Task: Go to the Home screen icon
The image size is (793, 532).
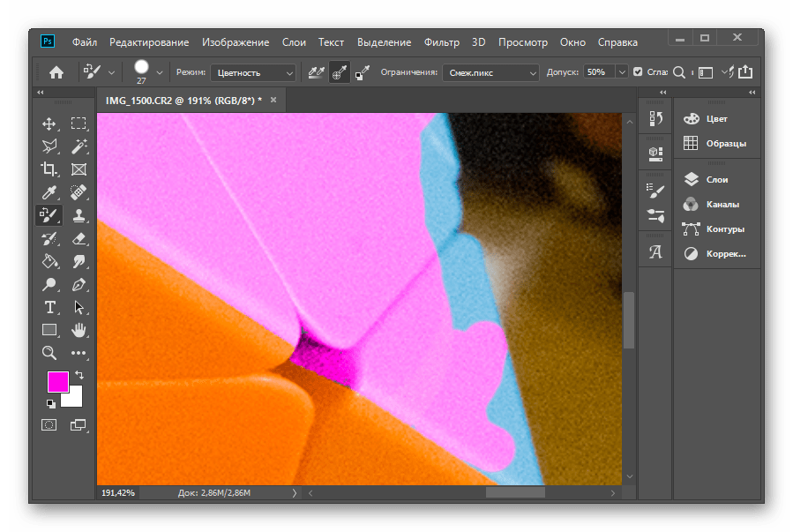Action: tap(56, 73)
